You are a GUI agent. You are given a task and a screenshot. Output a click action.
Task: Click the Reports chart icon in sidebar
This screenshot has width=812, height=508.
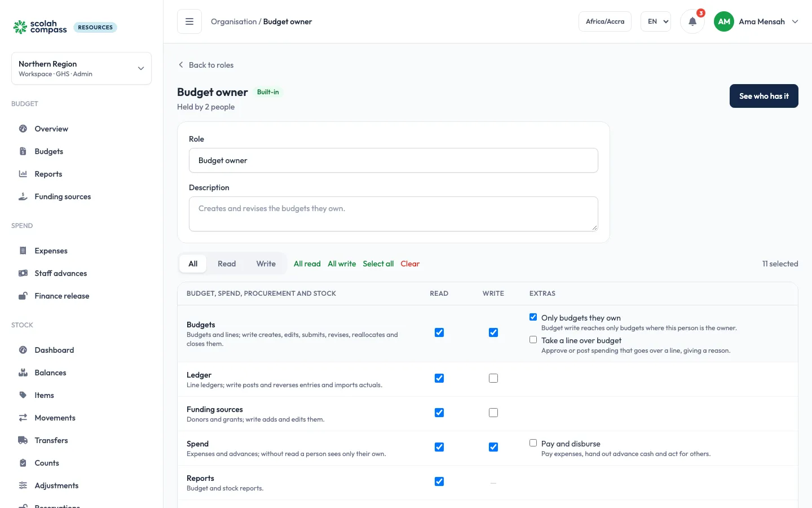(x=23, y=174)
